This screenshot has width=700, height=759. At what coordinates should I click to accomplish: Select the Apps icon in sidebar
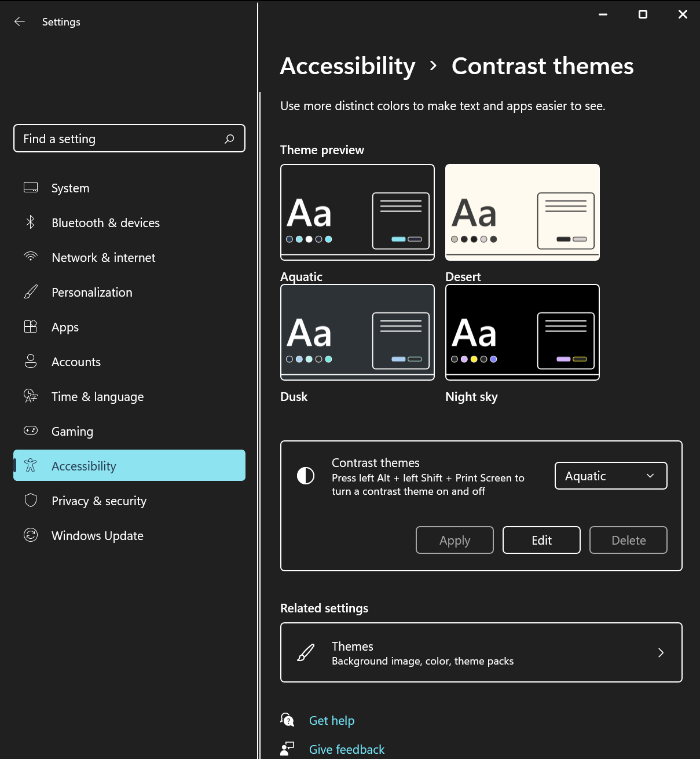30,327
